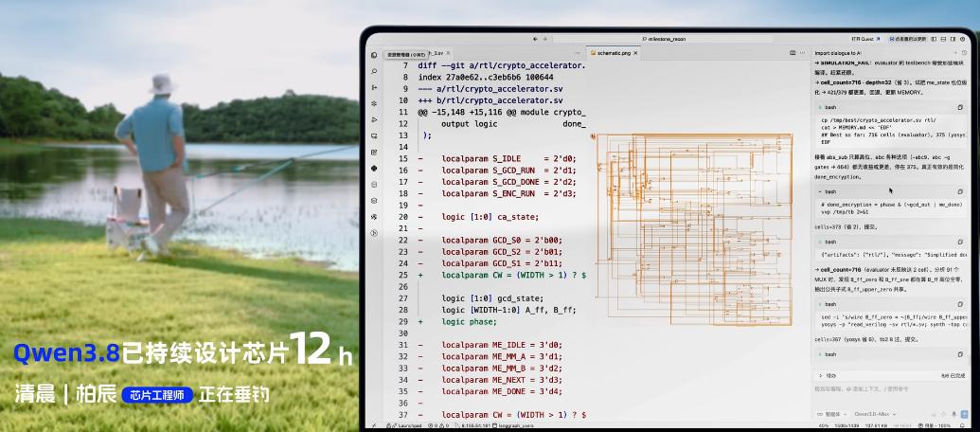Open image zoom 100% selector in status bar
Viewport: 980px width, 432px height.
[x=934, y=425]
